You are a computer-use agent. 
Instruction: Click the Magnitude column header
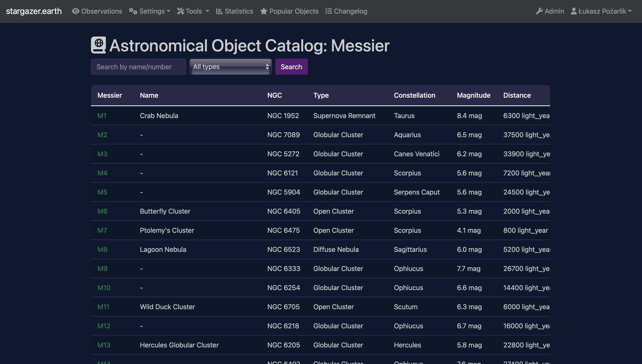pos(473,95)
